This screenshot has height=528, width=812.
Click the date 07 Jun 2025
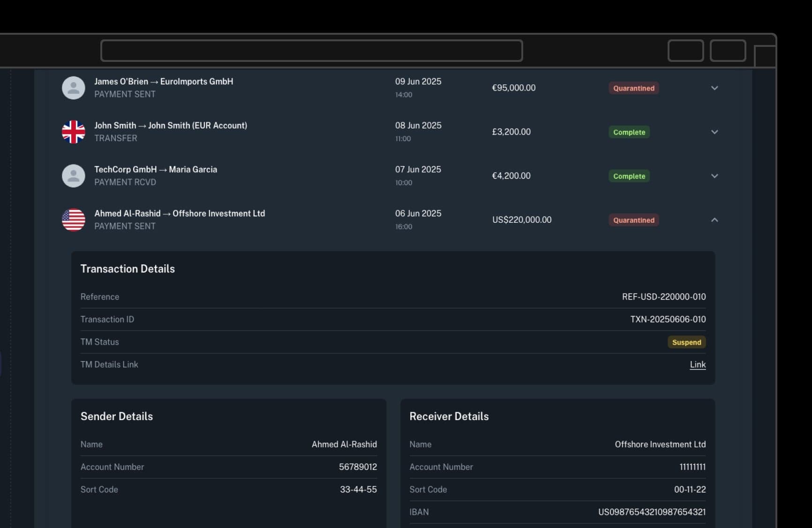418,169
